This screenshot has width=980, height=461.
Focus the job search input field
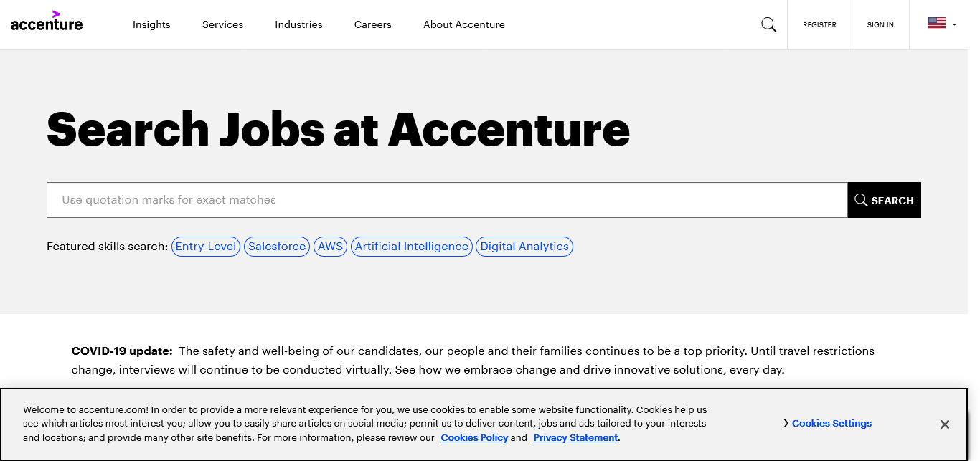(x=447, y=200)
